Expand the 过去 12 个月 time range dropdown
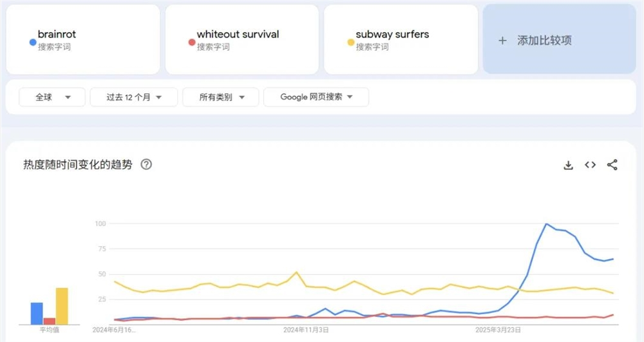Viewport: 644px width, 342px height. coord(133,97)
